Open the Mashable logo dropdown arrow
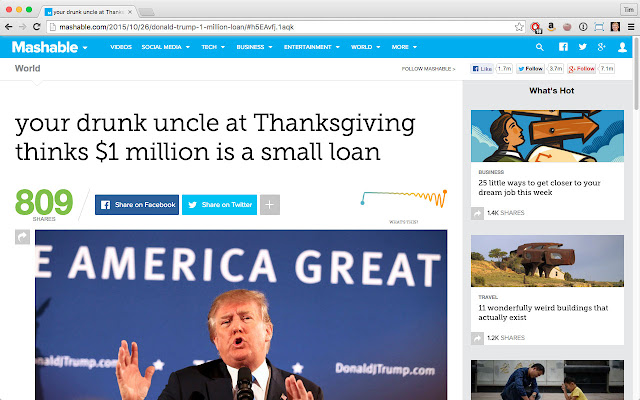Image resolution: width=640 pixels, height=400 pixels. 85,48
